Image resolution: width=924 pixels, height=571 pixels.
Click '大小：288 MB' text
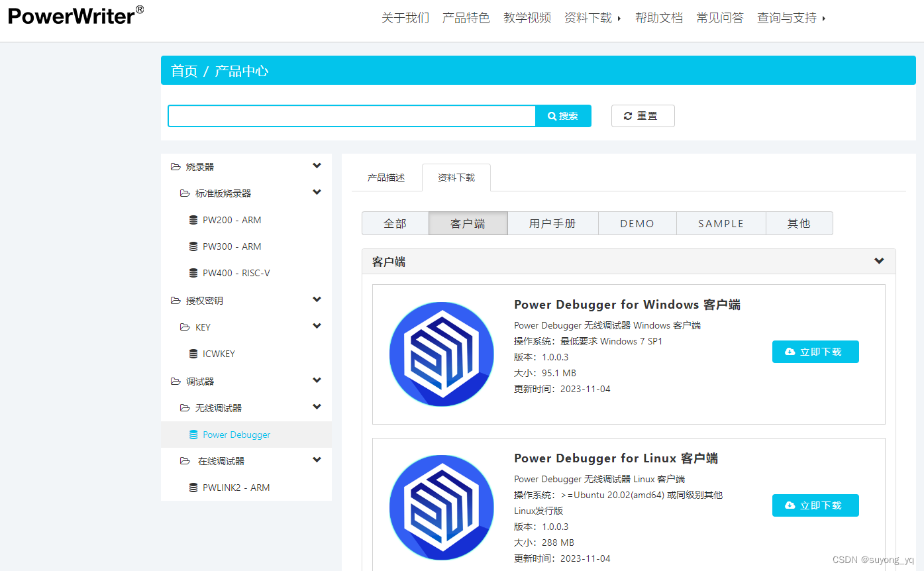[x=544, y=543]
